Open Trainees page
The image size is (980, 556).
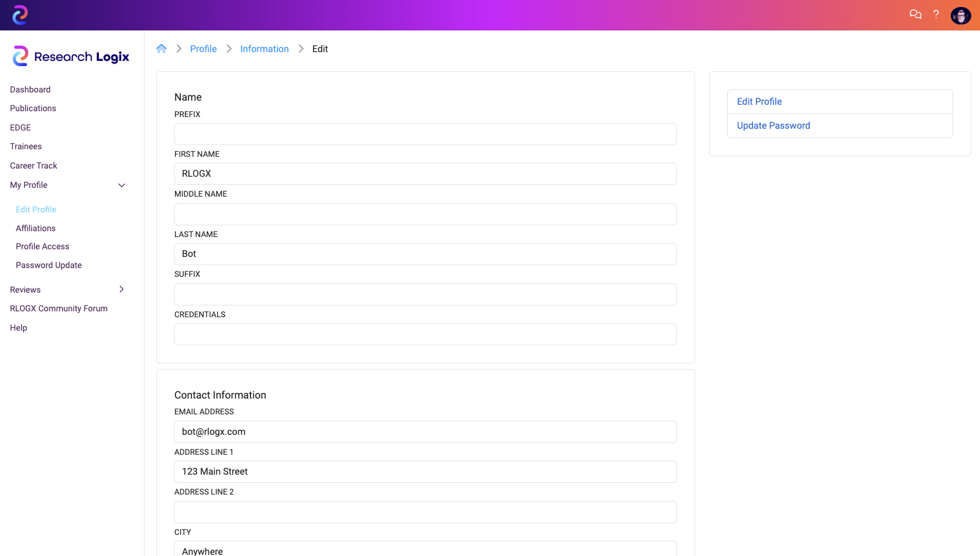26,146
